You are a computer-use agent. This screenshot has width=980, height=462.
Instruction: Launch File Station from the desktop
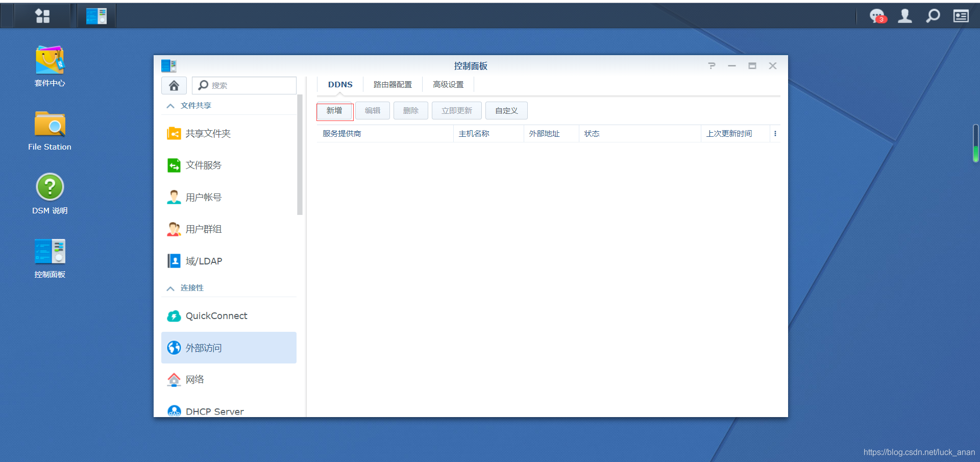point(50,124)
